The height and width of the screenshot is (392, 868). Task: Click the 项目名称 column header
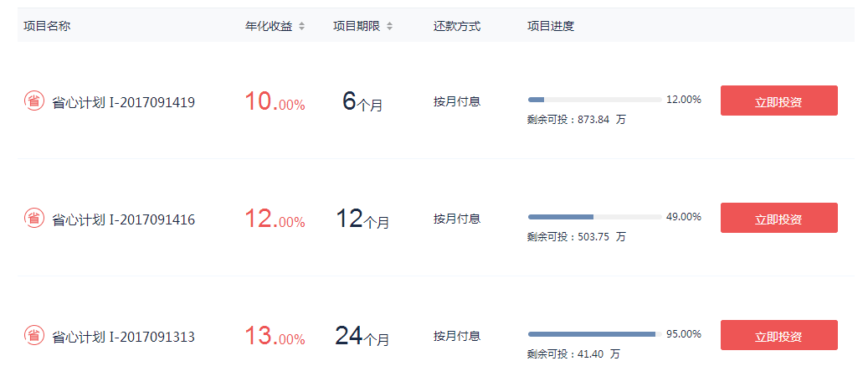pyautogui.click(x=47, y=26)
